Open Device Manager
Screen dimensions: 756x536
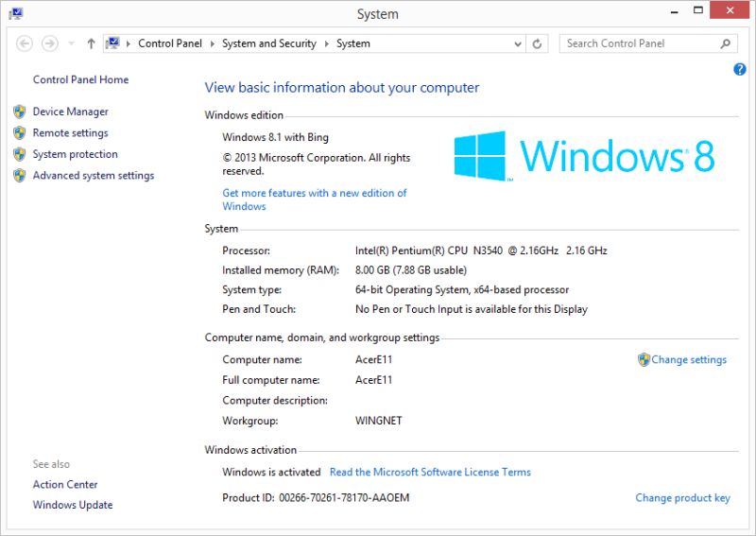click(x=70, y=112)
